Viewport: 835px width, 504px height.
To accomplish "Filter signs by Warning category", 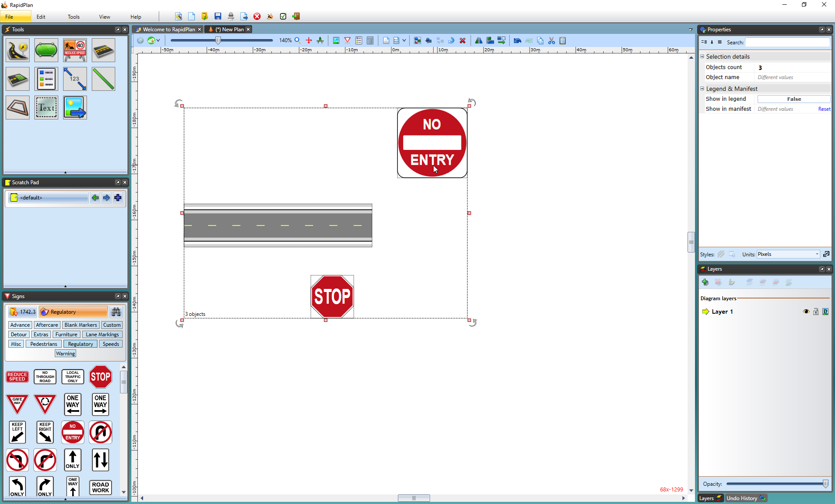I will 65,354.
